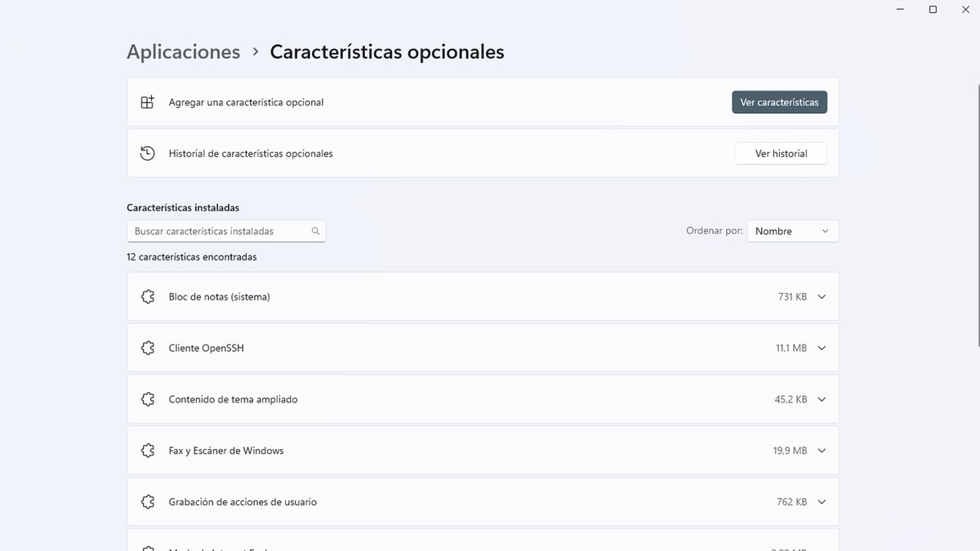Go back to Aplicaciones breadcrumb

[183, 52]
